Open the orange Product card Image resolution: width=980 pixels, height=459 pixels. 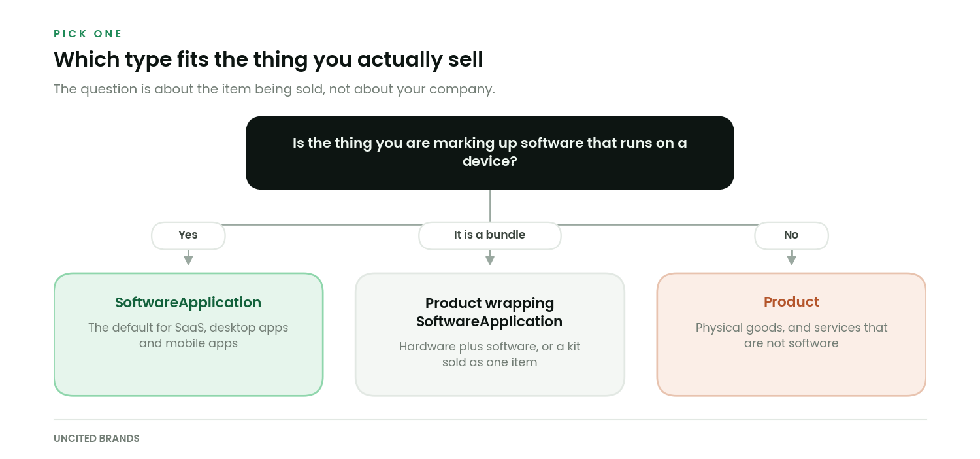coord(791,334)
